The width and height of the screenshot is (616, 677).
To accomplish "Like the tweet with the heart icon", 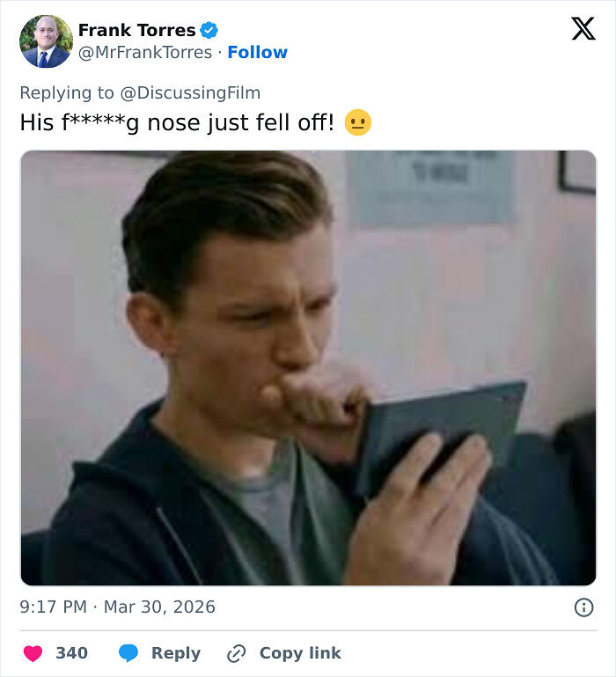I will tap(33, 653).
